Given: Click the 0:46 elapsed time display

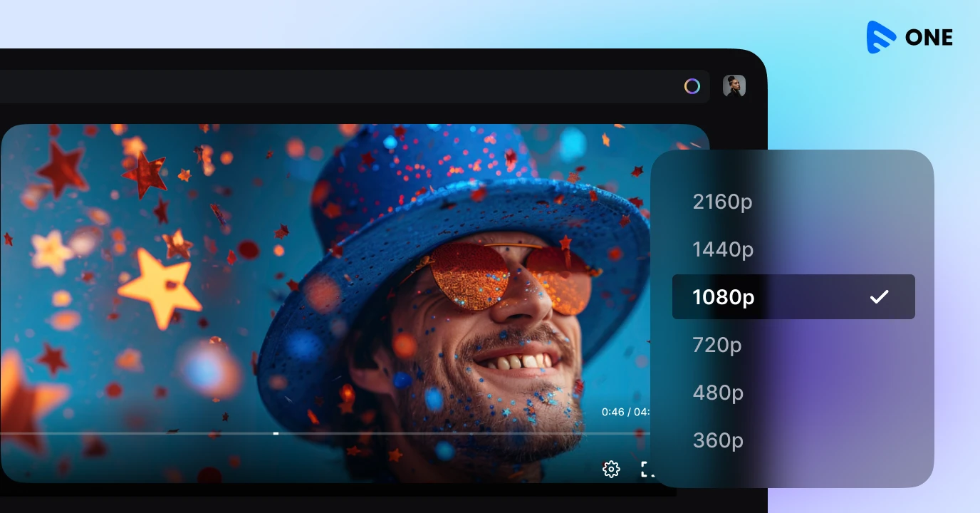Looking at the screenshot, I should click(612, 412).
